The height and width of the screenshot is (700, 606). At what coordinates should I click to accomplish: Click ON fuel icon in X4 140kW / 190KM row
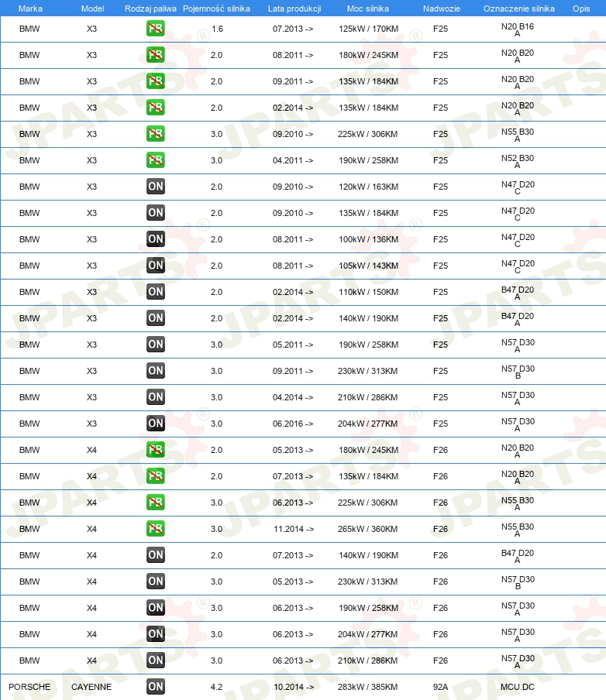click(156, 555)
